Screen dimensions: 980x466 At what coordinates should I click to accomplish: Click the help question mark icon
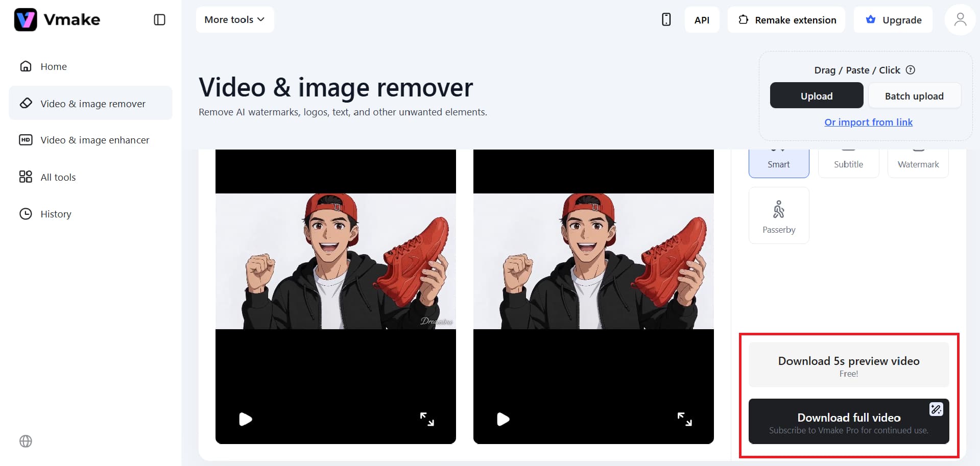911,70
